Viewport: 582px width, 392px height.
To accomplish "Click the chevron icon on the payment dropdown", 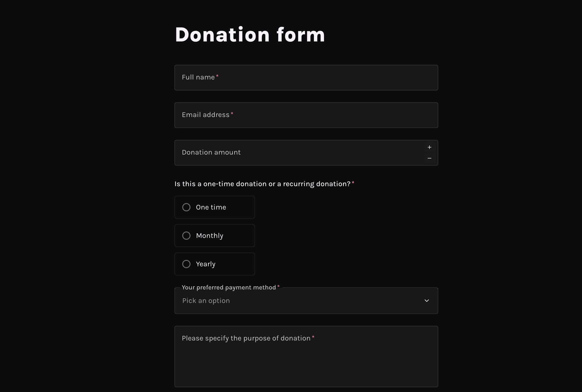I will [x=426, y=300].
